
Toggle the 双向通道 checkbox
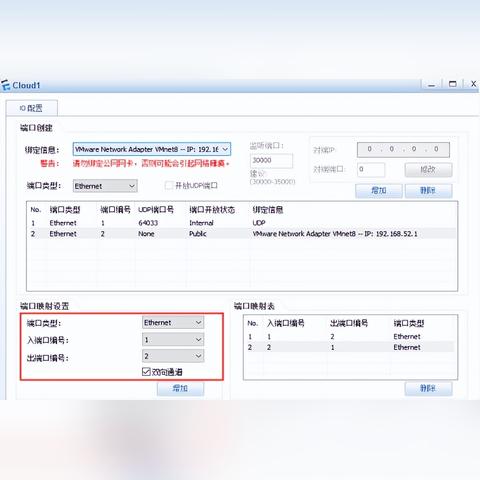146,371
